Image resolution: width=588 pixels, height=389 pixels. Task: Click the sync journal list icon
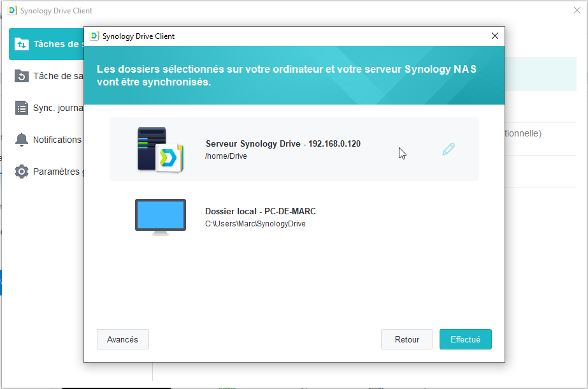pyautogui.click(x=22, y=108)
